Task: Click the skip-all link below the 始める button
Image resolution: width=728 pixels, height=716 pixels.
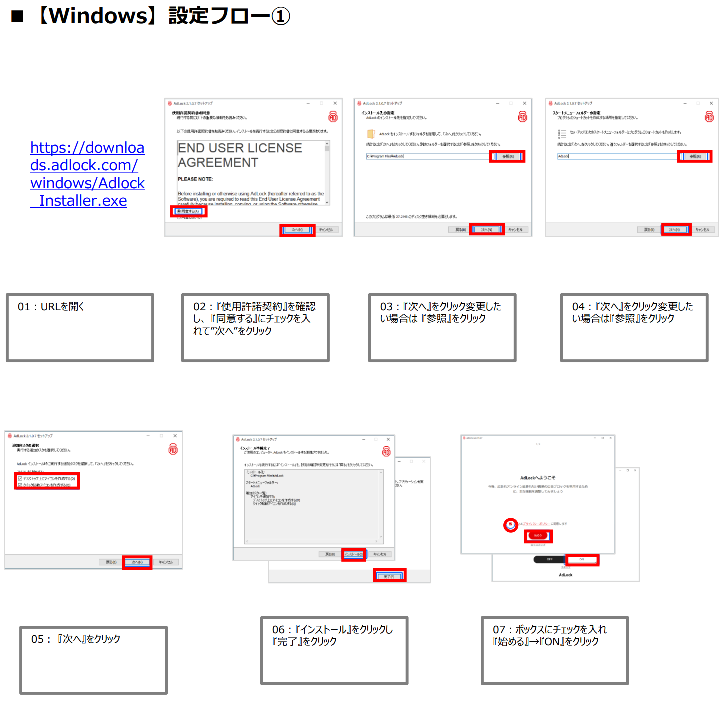Action: click(x=538, y=545)
